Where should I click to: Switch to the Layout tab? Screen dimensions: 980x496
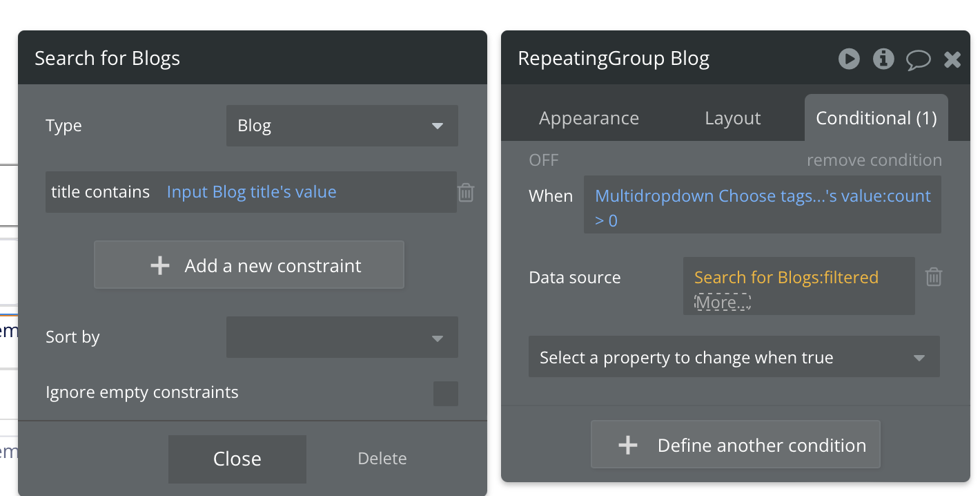point(732,118)
